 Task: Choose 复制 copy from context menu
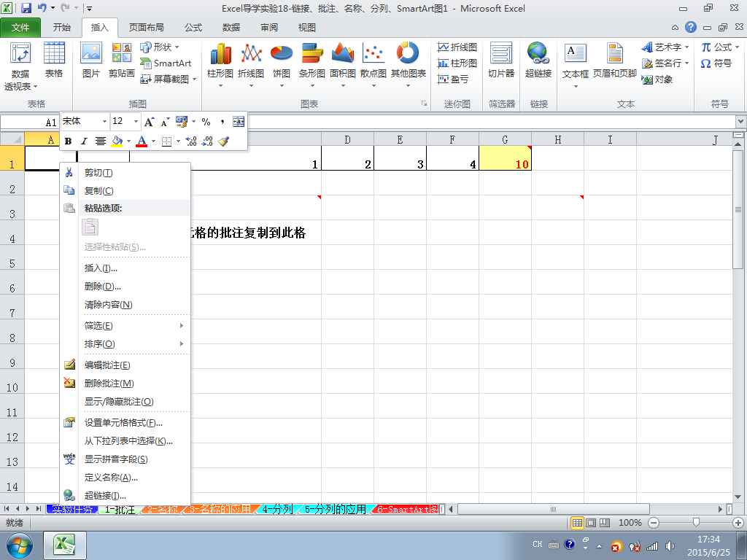[x=125, y=190]
